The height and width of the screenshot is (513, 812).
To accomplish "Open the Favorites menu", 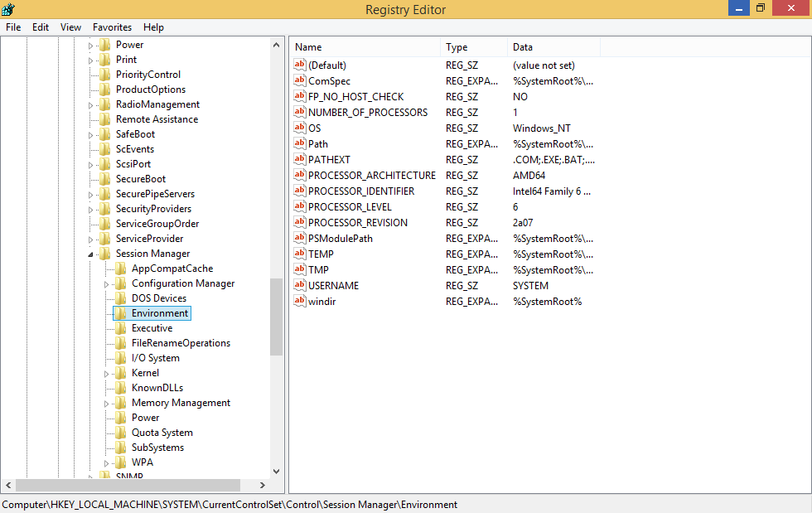I will point(112,27).
